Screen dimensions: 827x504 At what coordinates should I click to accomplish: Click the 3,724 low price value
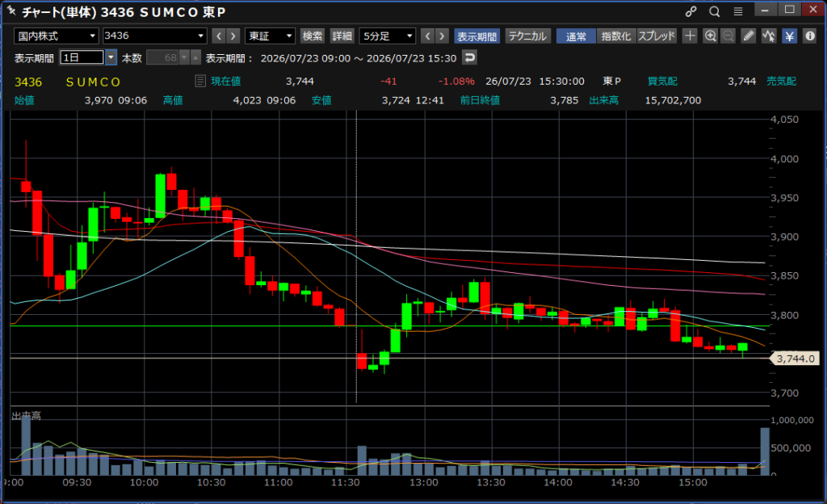coord(396,100)
